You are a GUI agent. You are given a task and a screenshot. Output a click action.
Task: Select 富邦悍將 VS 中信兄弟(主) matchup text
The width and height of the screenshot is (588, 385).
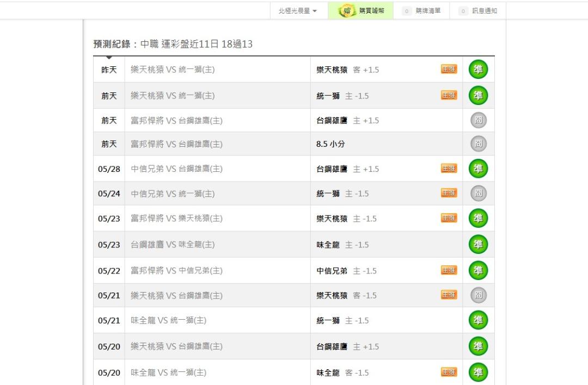point(176,271)
